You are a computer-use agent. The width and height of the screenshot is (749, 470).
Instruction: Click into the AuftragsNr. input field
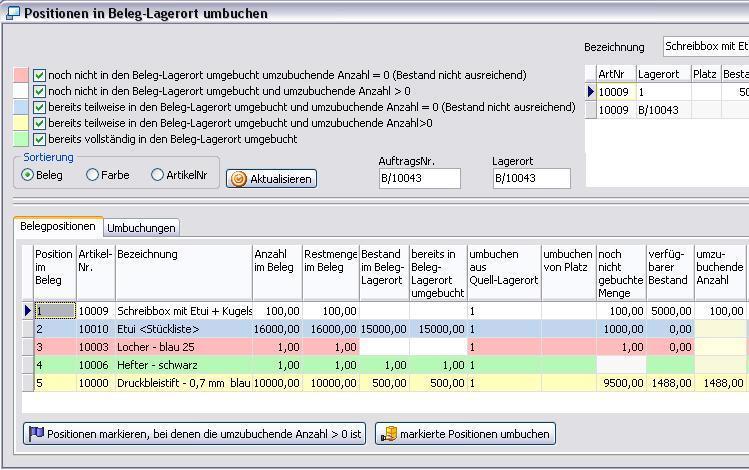pyautogui.click(x=419, y=178)
